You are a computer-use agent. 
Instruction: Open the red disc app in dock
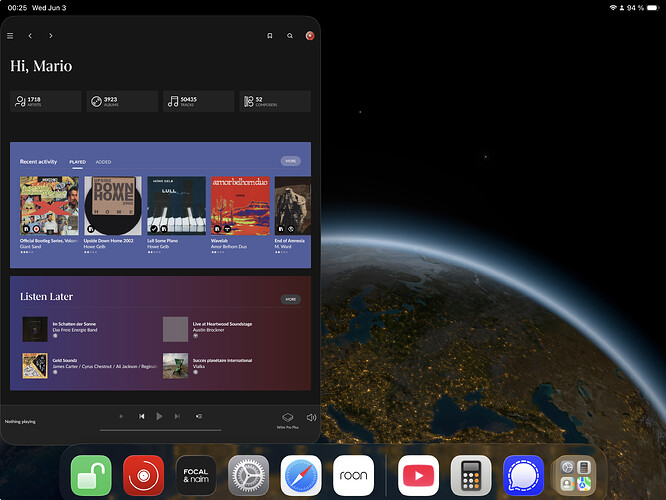tap(144, 475)
